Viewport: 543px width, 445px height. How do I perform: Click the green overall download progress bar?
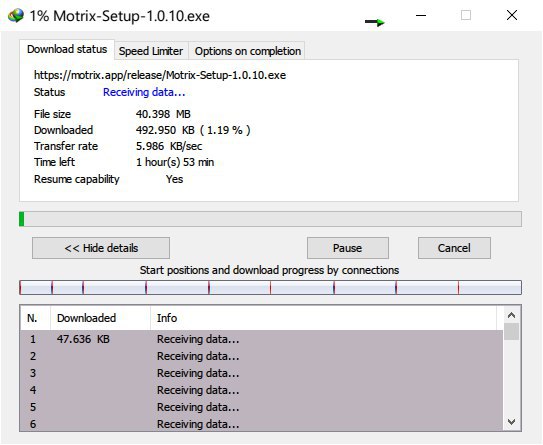pyautogui.click(x=270, y=219)
